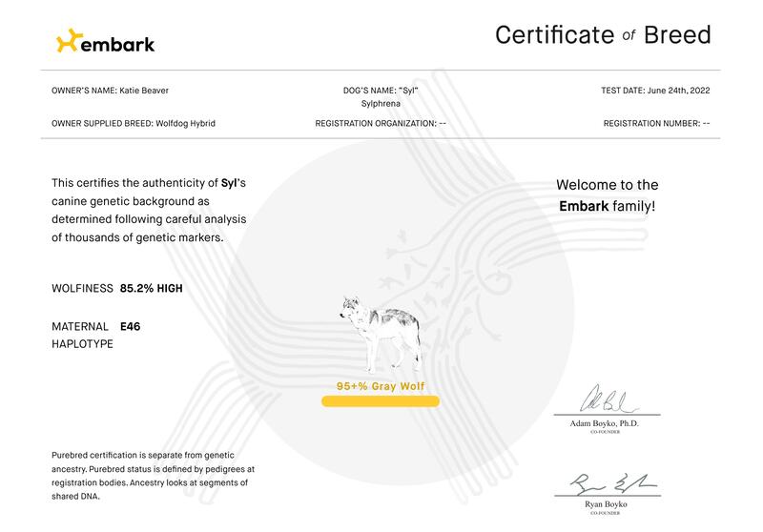The height and width of the screenshot is (532, 763).
Task: Click the "95+% Gray Wolf" label
Action: 381,386
